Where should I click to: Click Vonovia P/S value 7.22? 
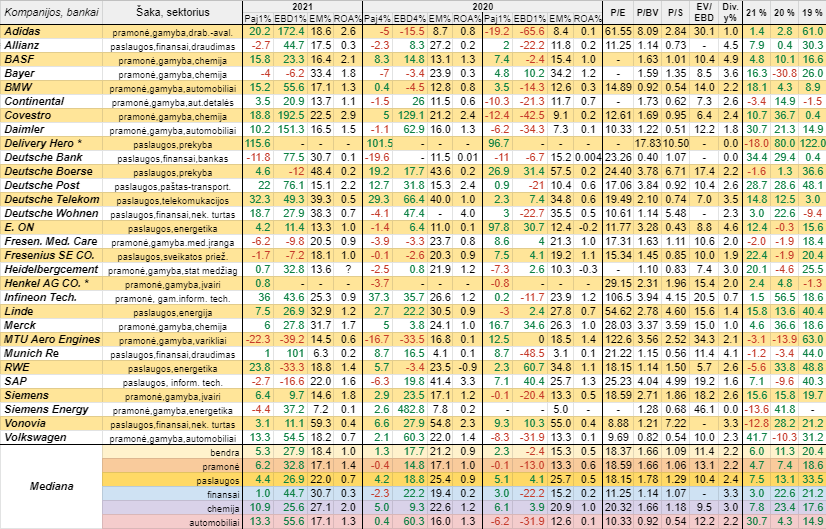(676, 423)
